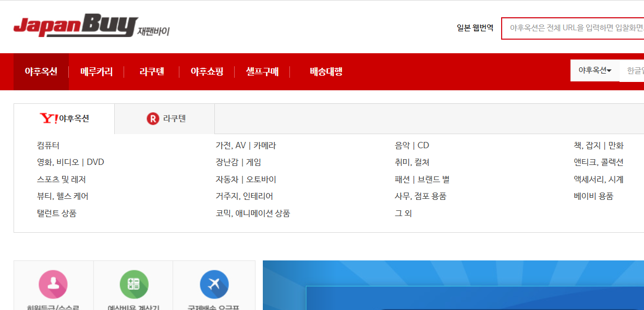This screenshot has width=644, height=310.
Task: Select 야후쇼핑 in the red navigation bar
Action: (x=207, y=71)
